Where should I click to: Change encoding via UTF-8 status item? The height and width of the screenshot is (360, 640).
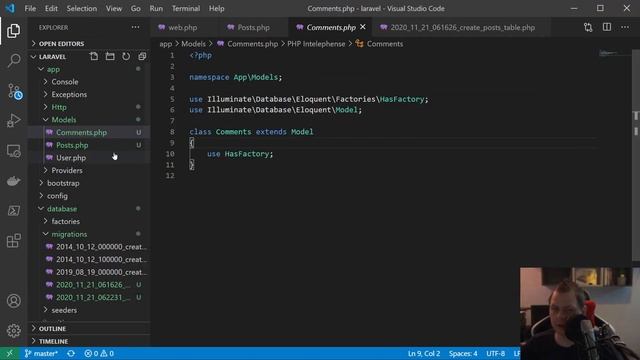(495, 353)
